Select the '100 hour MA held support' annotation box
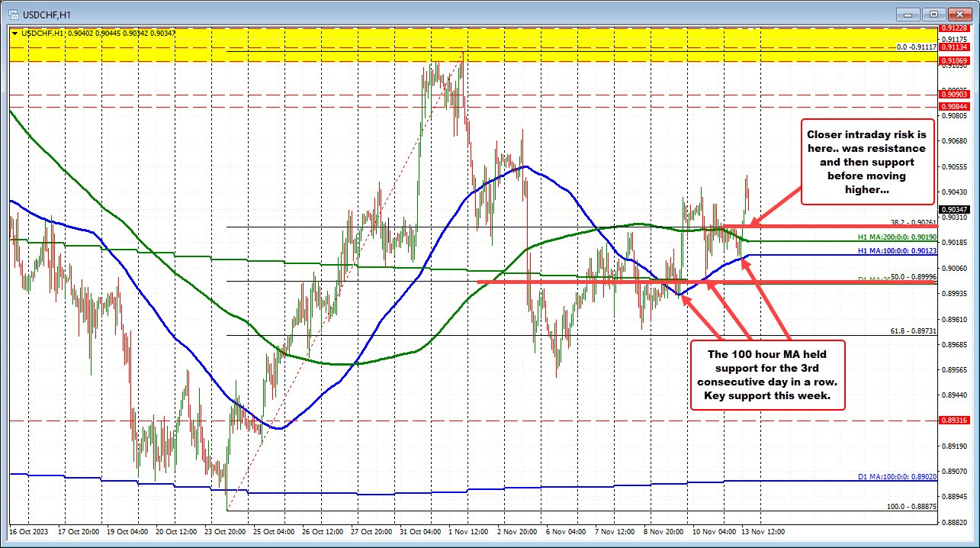Screen dimensions: 980x548 [767, 374]
